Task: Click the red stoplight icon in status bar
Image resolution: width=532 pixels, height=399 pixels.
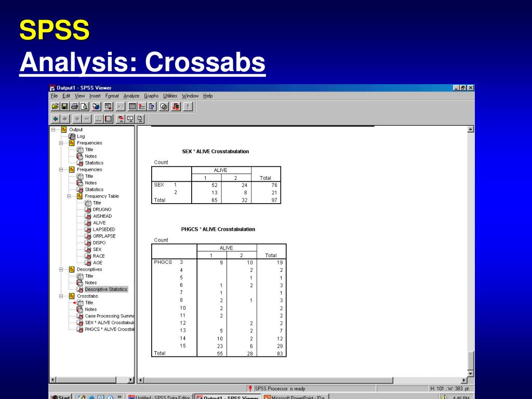Action: click(x=250, y=389)
